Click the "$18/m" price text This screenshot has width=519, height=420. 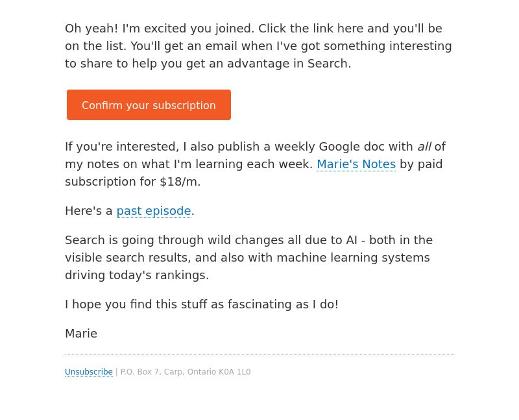[179, 182]
